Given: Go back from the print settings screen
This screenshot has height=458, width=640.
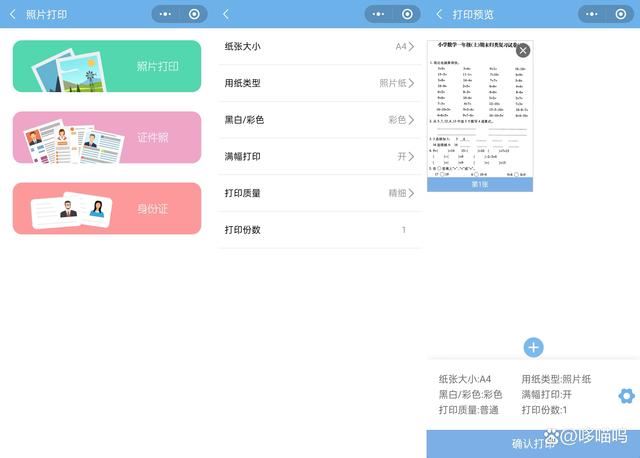Looking at the screenshot, I should 226,14.
